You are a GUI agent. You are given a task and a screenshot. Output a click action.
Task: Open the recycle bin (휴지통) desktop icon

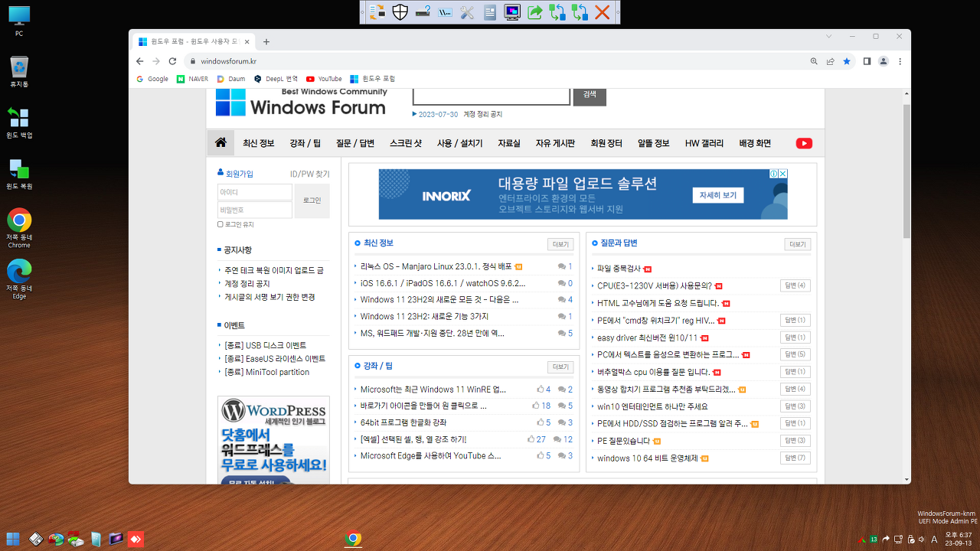[x=19, y=72]
